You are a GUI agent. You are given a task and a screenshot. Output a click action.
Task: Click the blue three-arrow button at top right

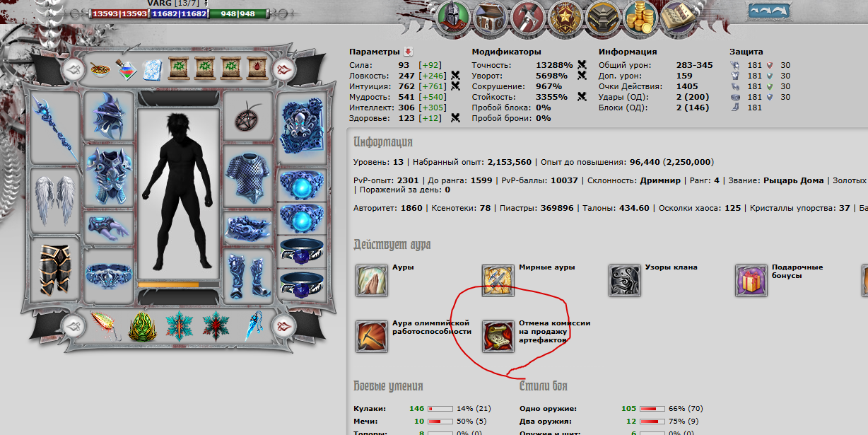point(770,11)
